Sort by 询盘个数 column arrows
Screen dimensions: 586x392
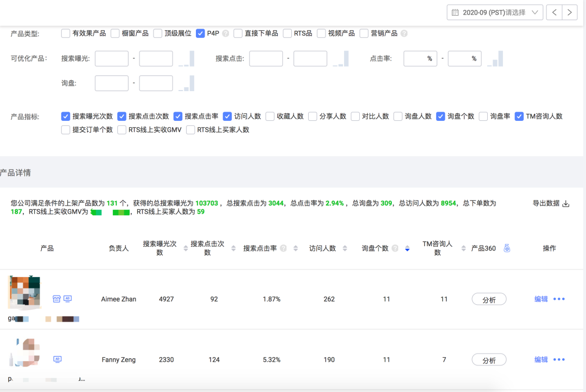[x=407, y=248]
